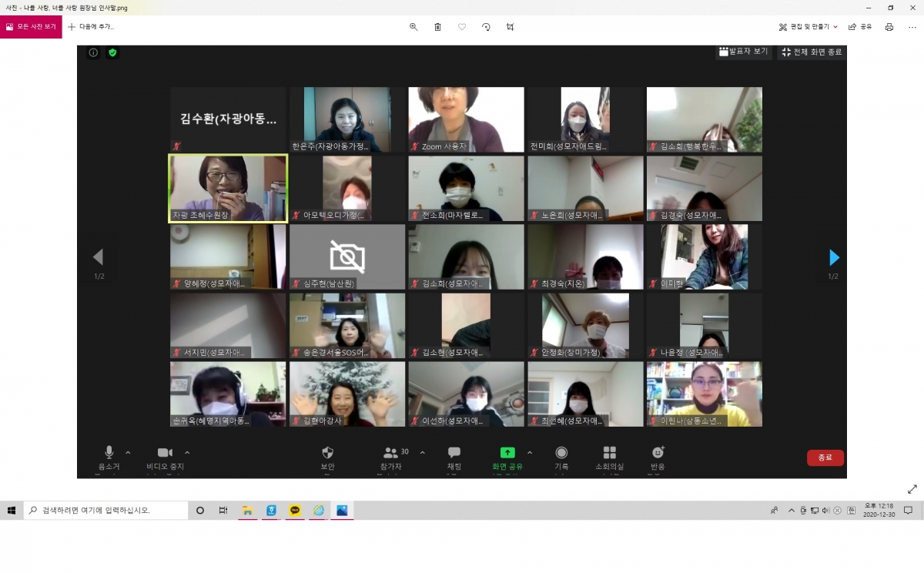Screen dimensions: 924x573
Task: Open the Zoom 보안 shield icon
Action: (x=327, y=453)
